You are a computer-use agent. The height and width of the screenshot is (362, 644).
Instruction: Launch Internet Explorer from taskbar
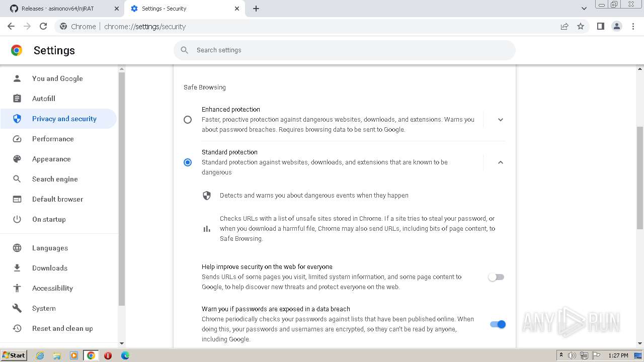click(x=40, y=355)
